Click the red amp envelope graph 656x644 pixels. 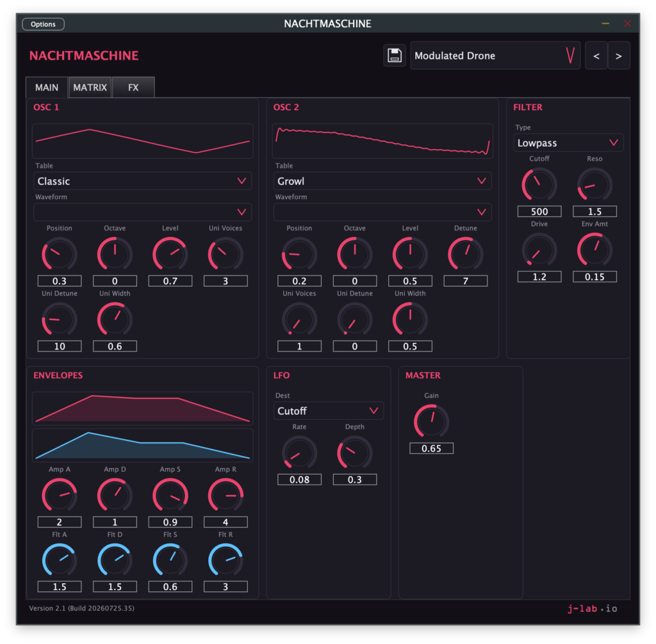(142, 408)
